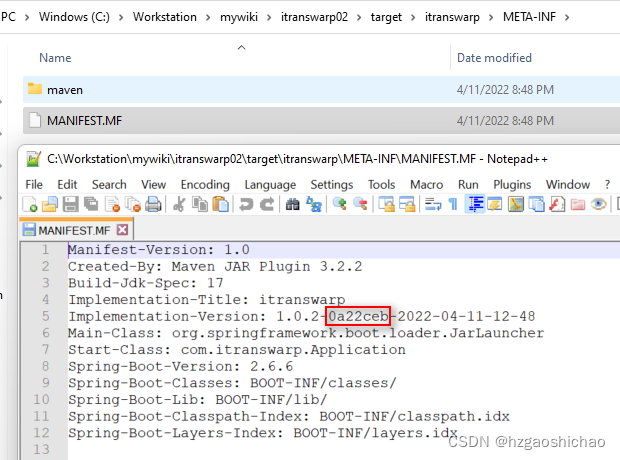620x460 pixels.
Task: Expand chevron after Workstation breadcrumb
Action: 208,17
